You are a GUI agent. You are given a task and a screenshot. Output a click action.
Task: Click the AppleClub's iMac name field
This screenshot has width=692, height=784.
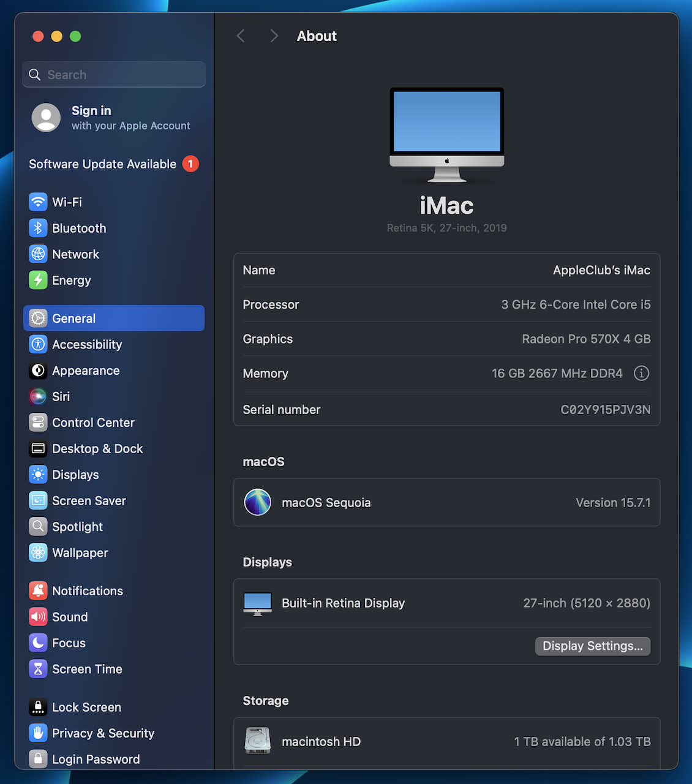click(x=601, y=271)
